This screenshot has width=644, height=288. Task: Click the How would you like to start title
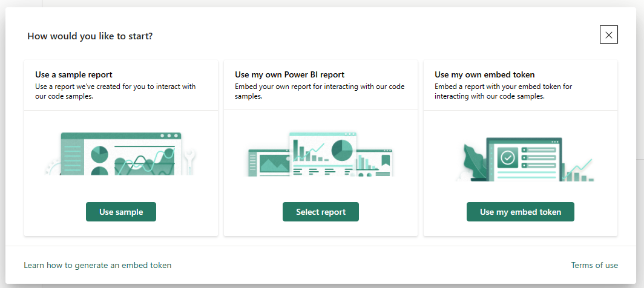pyautogui.click(x=90, y=36)
